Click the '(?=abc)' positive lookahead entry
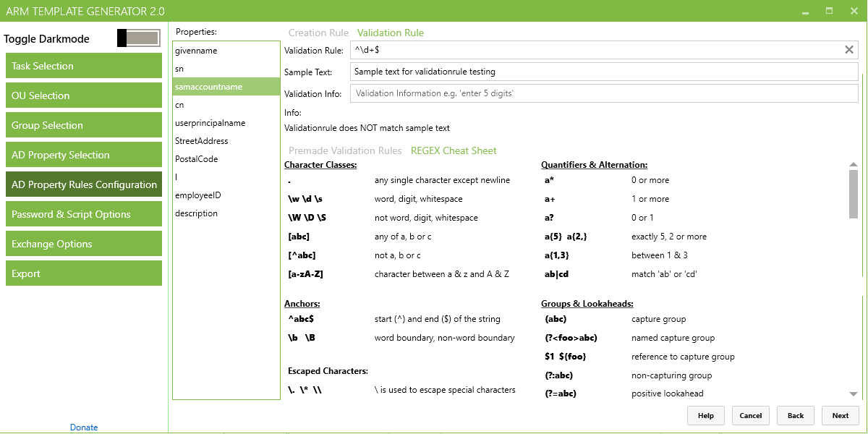The width and height of the screenshot is (868, 434). pyautogui.click(x=561, y=393)
